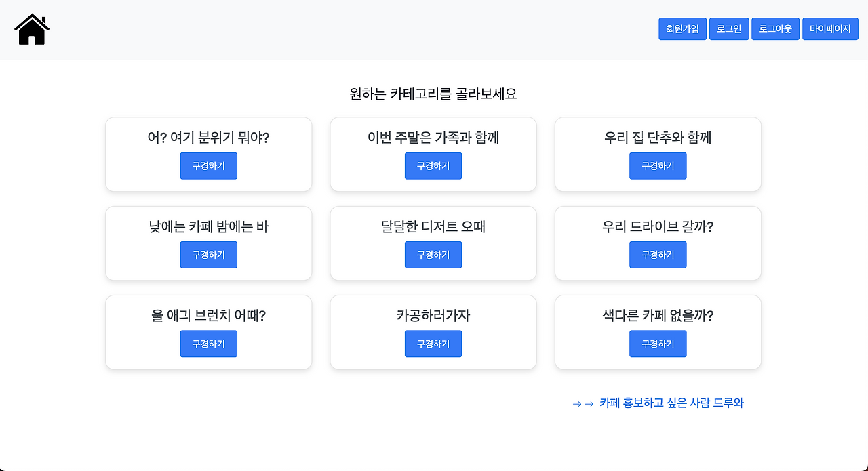The image size is (868, 471).
Task: Click the 달달한 디저트 오때 card heading
Action: (x=433, y=226)
